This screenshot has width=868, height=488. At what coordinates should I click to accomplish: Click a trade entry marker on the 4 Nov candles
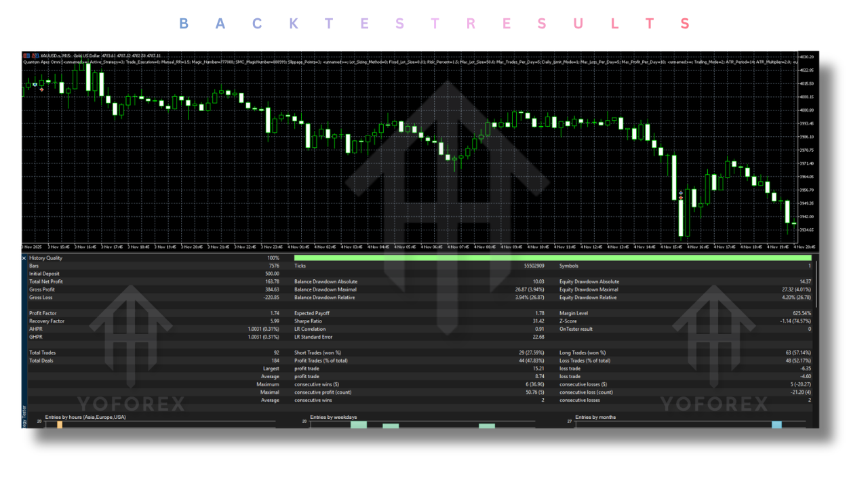680,192
